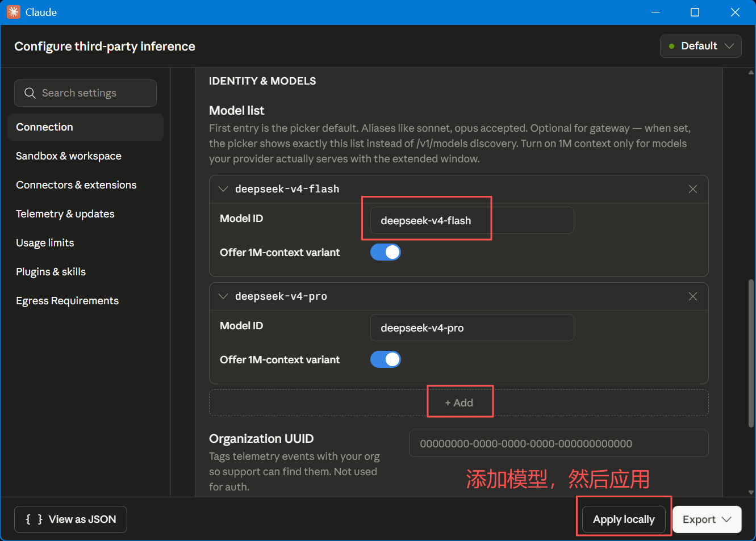Viewport: 756px width, 541px height.
Task: Click the Claude app logo in title bar
Action: (13, 12)
